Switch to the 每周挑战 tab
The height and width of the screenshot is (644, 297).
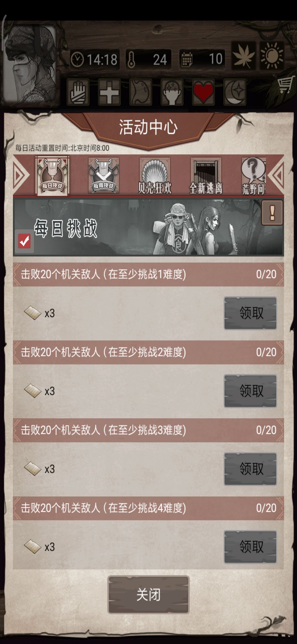pos(104,176)
